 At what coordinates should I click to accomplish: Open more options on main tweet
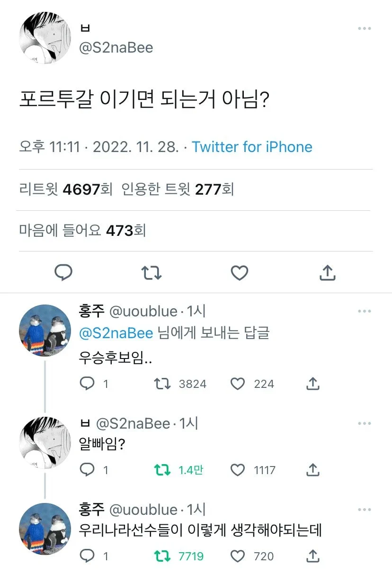click(364, 28)
